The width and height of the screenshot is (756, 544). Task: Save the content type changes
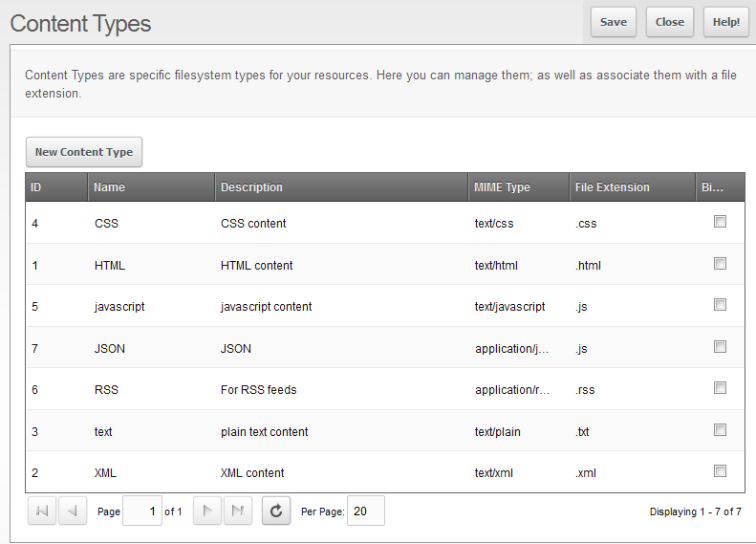point(614,22)
